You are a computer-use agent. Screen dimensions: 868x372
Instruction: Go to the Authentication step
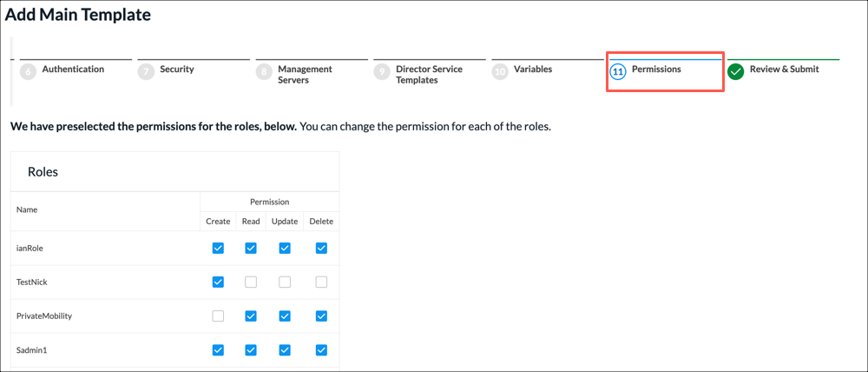coord(73,70)
